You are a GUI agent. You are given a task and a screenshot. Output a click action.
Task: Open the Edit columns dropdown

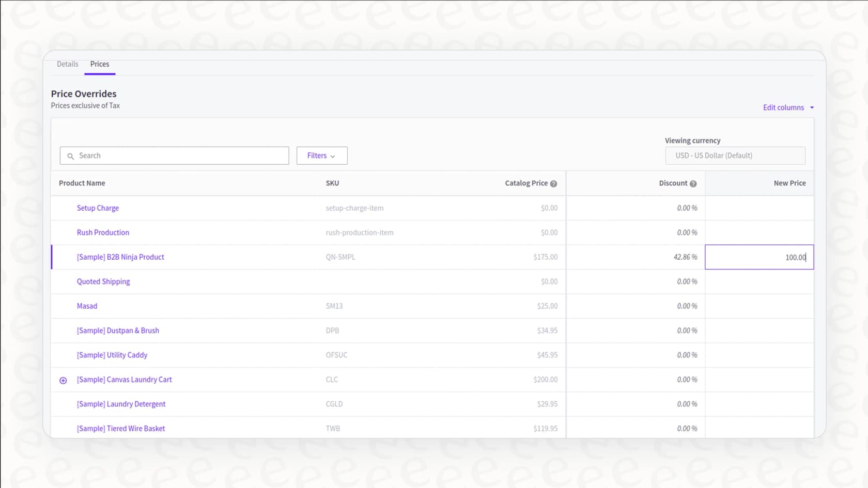788,107
